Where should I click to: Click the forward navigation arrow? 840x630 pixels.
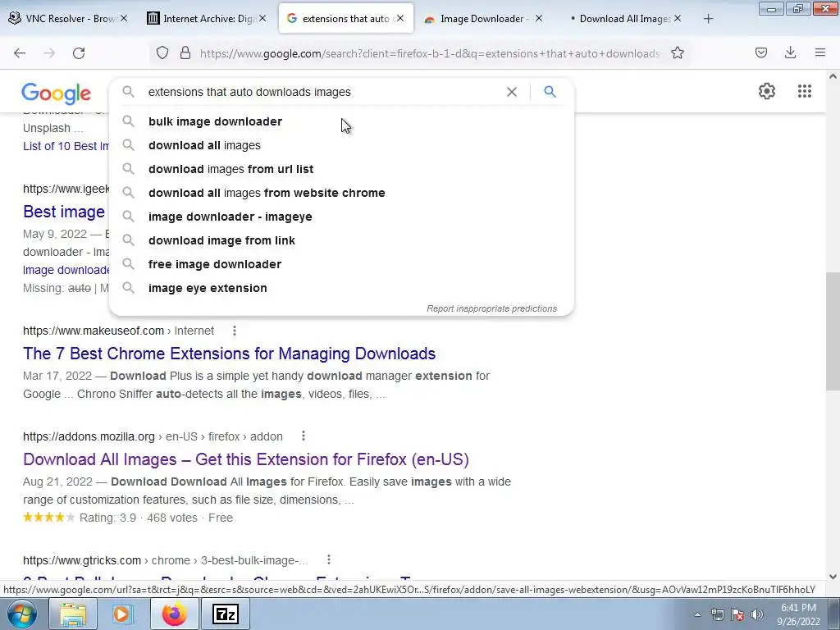(x=49, y=53)
